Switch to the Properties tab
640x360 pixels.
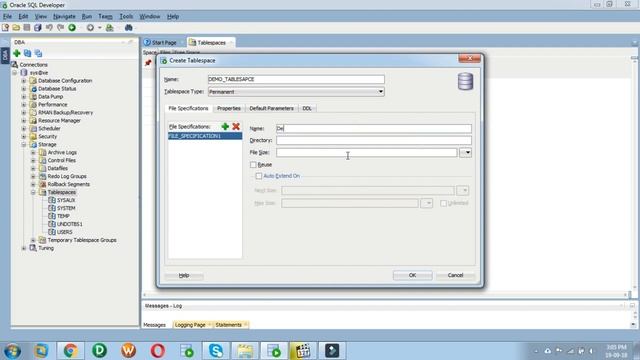(229, 108)
